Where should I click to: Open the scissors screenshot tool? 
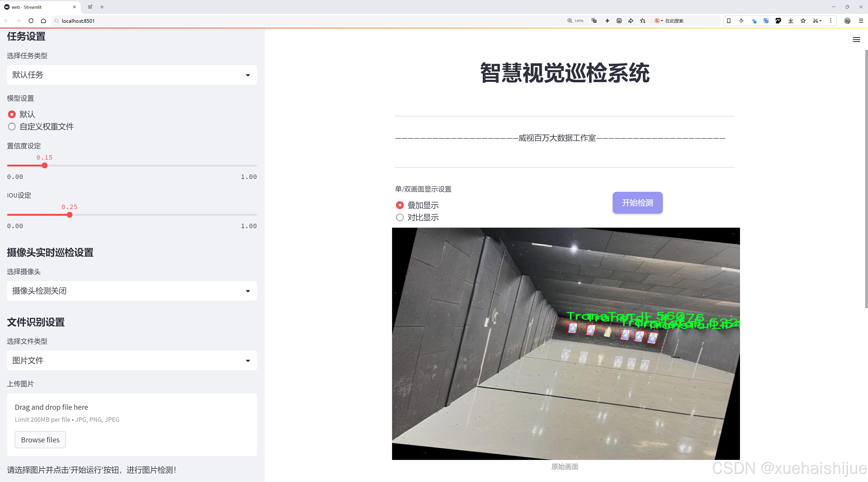[x=817, y=20]
